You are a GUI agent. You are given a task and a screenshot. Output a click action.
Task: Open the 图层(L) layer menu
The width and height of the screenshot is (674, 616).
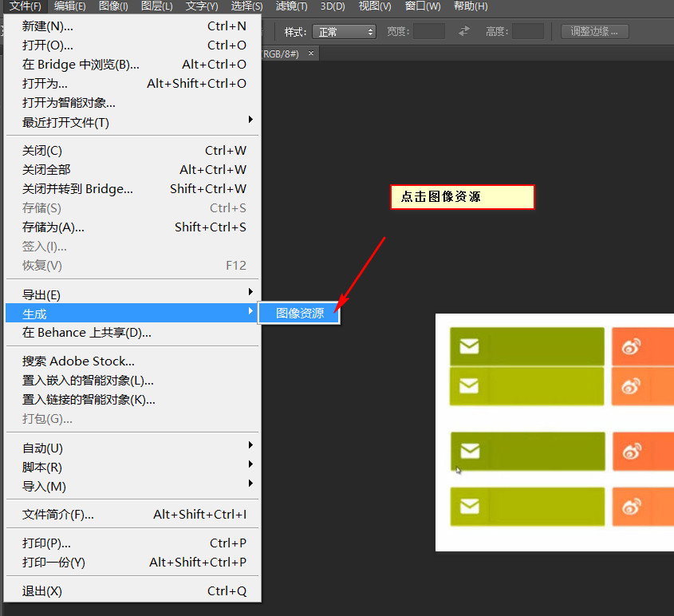[x=156, y=6]
